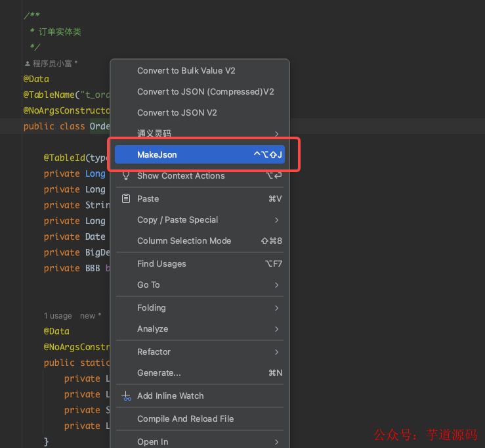Expand chevron next to Copy / Paste Special
This screenshot has height=448, width=485.
point(277,220)
